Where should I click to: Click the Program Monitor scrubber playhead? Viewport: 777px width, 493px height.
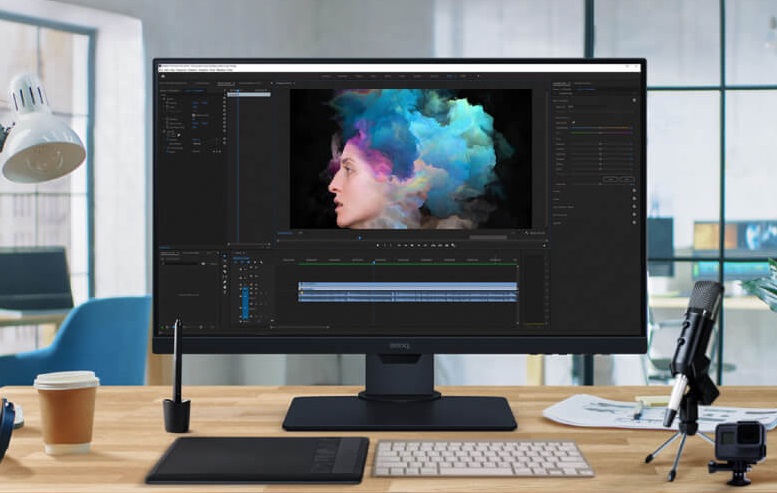click(x=360, y=238)
